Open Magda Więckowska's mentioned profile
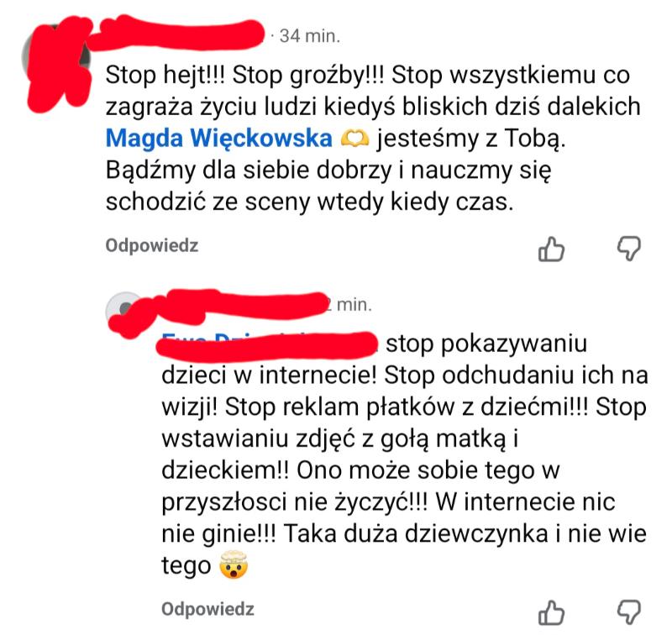This screenshot has width=672, height=635. tap(218, 139)
